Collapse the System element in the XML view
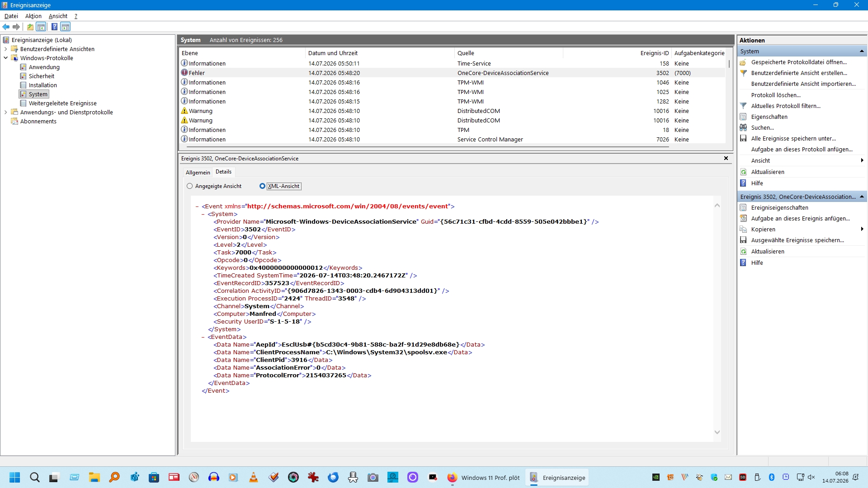The width and height of the screenshot is (868, 488). pos(203,214)
